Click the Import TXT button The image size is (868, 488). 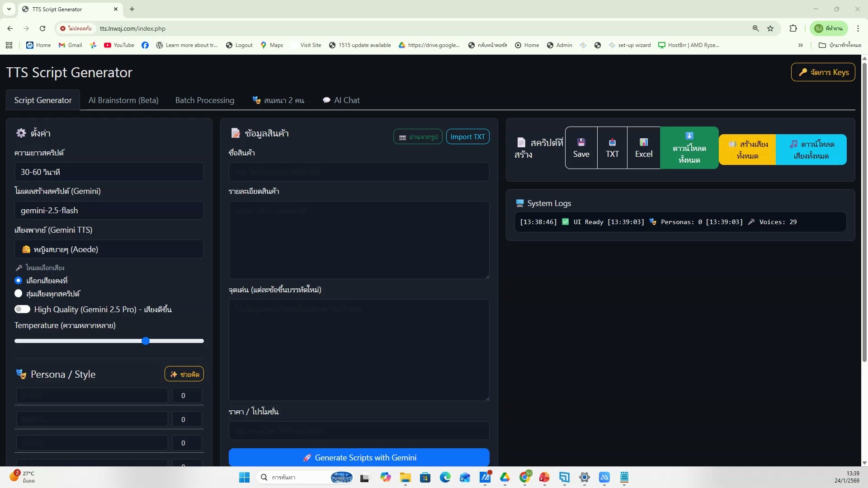pos(467,137)
